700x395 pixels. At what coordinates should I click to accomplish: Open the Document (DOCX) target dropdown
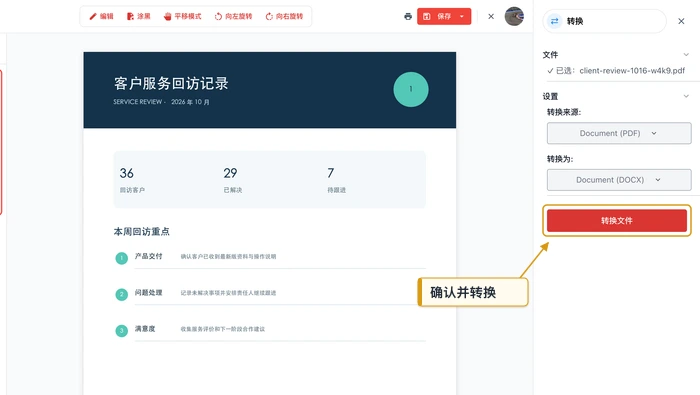pos(619,180)
